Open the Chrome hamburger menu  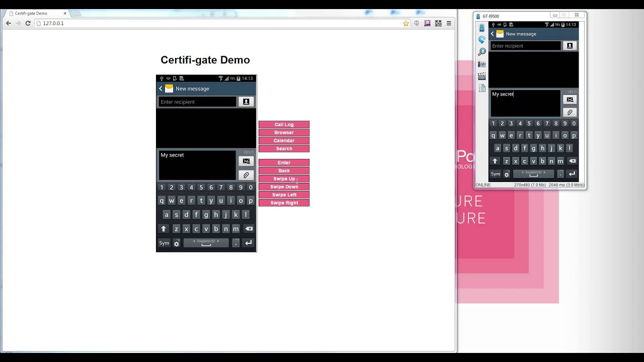[449, 23]
